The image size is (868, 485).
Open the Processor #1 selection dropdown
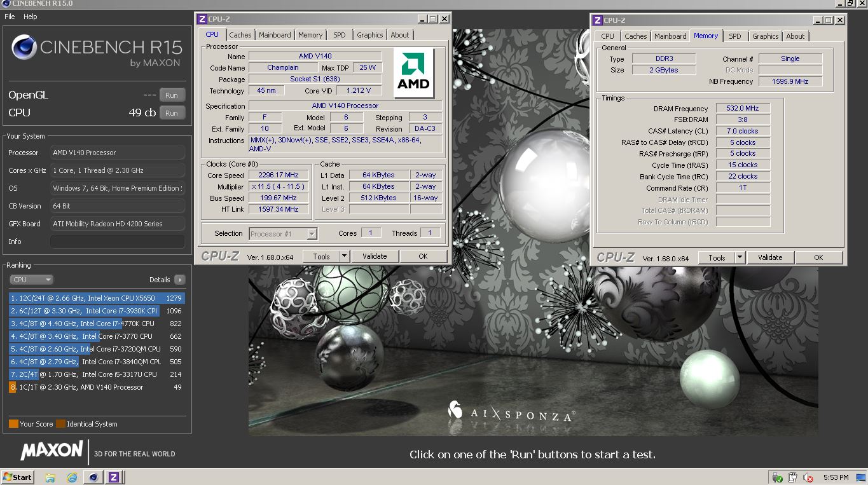click(x=282, y=234)
